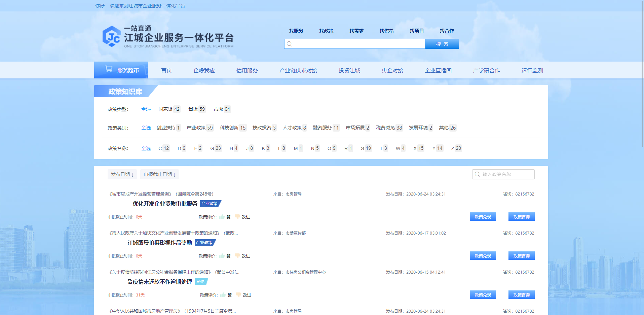Select letter group C under 政策名称
The image size is (644, 315).
point(163,148)
